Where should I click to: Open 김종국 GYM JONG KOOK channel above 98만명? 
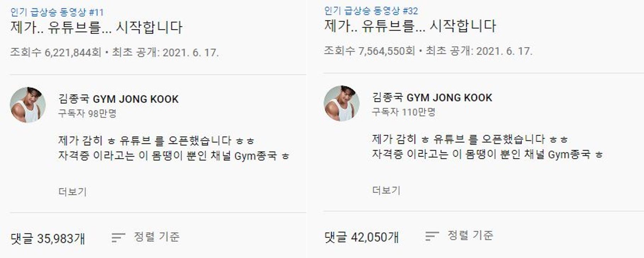pos(118,99)
